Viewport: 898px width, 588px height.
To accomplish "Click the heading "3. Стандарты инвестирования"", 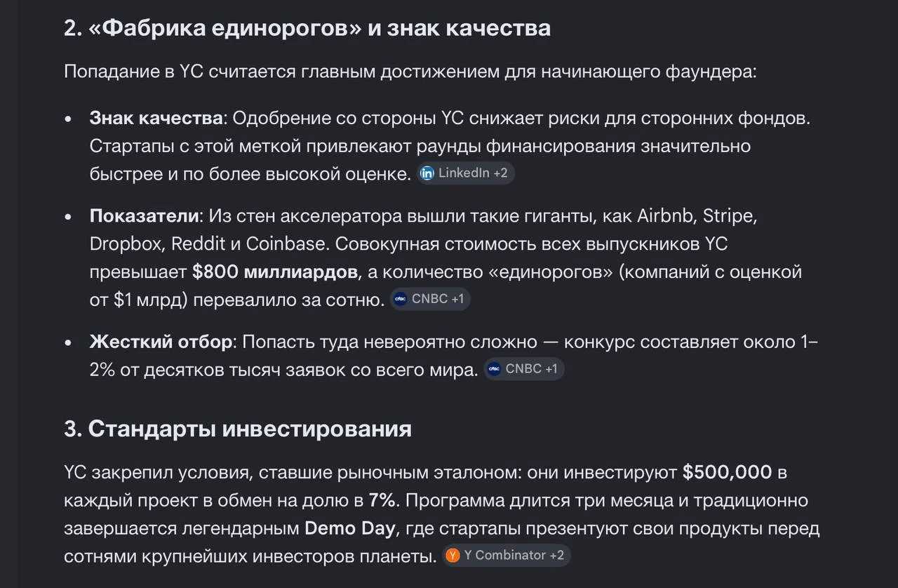I will click(x=238, y=429).
